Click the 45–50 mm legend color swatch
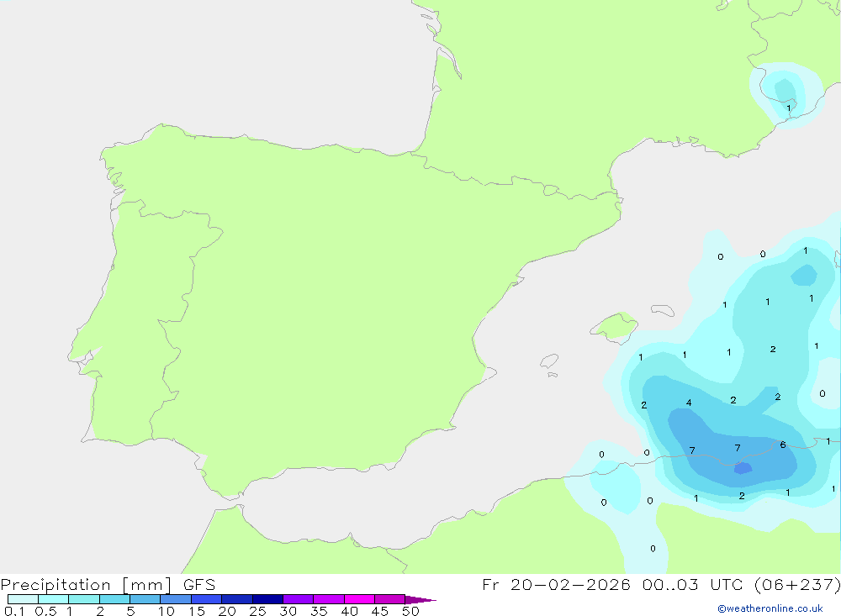This screenshot has height=616, width=841. (x=390, y=599)
